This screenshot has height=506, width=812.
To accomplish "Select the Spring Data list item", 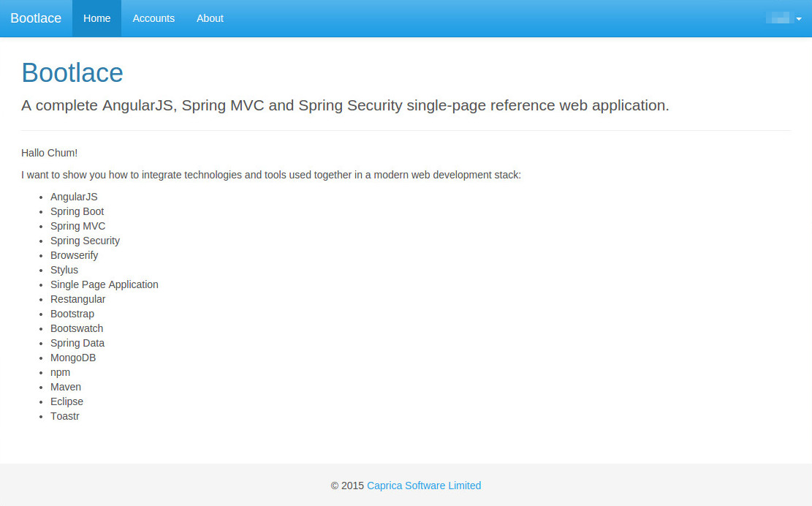I will [77, 343].
